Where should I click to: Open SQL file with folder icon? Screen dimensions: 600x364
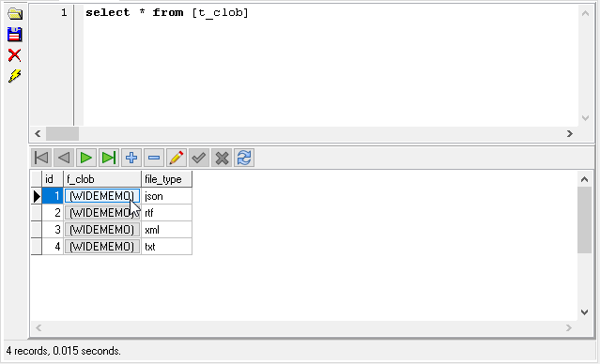pos(15,14)
